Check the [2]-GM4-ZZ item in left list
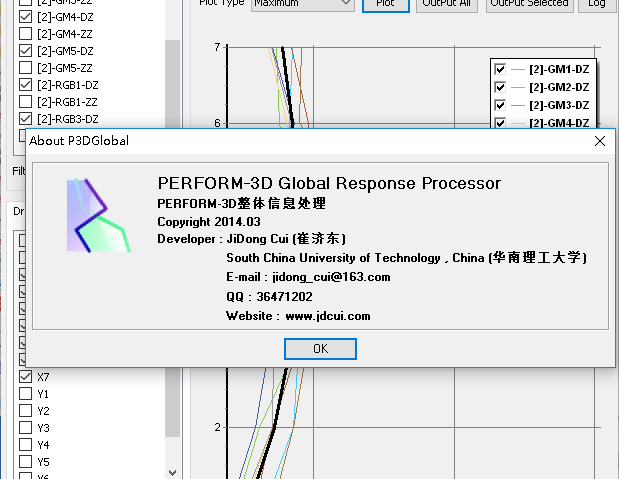Viewport: 619px width, 479px height. click(x=25, y=33)
